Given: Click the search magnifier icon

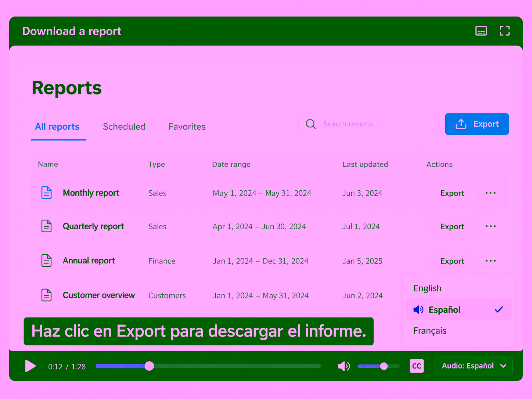Looking at the screenshot, I should point(311,124).
